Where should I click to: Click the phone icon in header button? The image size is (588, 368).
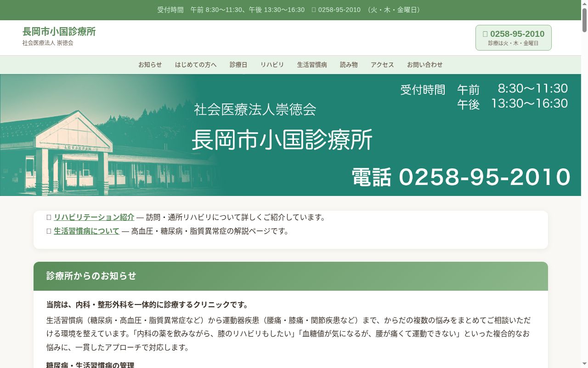485,34
